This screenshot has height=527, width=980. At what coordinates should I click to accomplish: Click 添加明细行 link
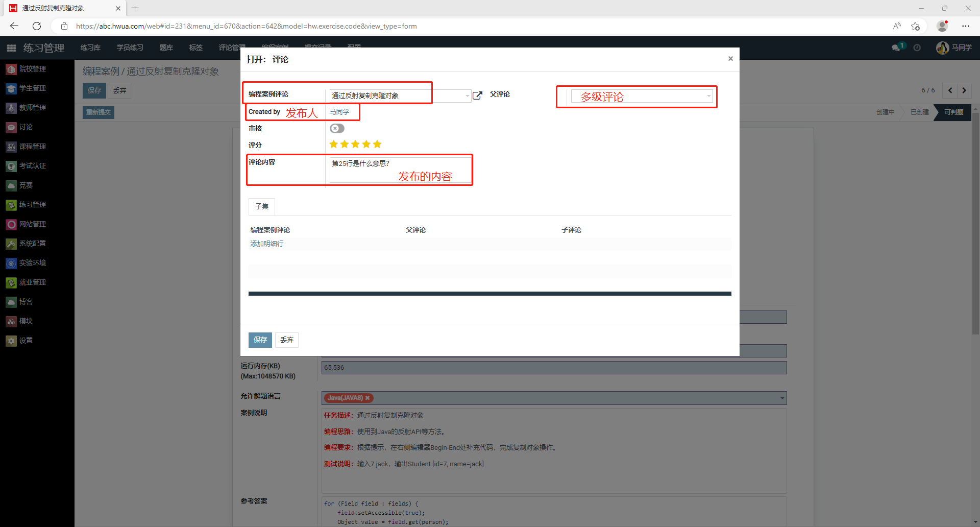click(266, 244)
